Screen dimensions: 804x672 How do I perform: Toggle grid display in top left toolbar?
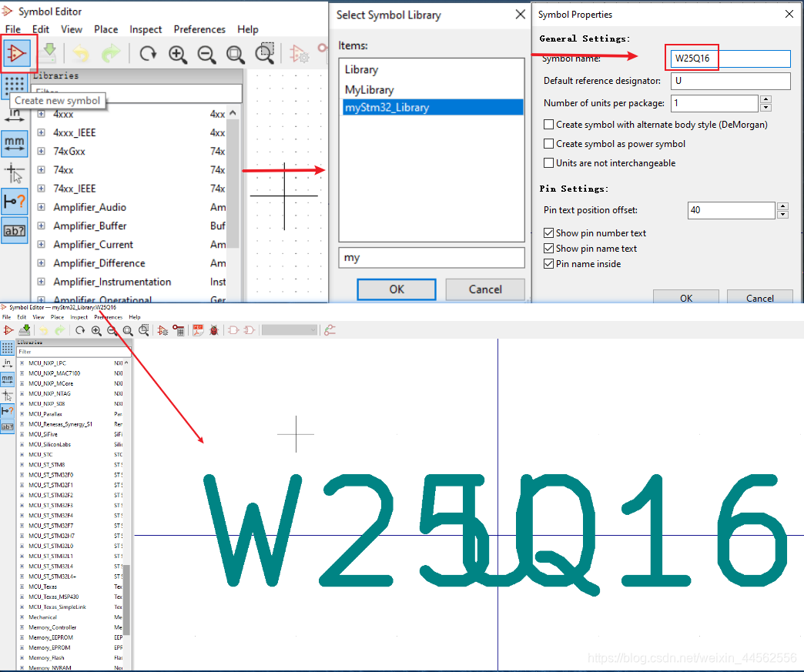tap(15, 85)
